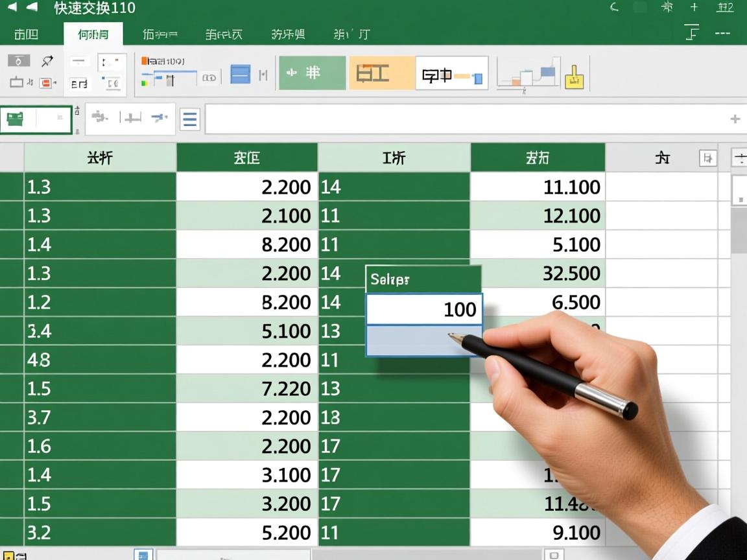The height and width of the screenshot is (560, 747).
Task: Toggle the link chain icon in the font group
Action: tap(211, 77)
